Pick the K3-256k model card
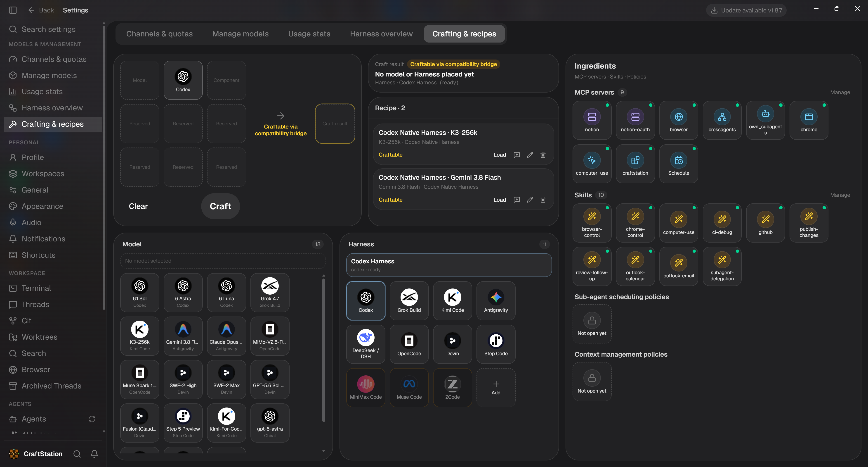 tap(139, 336)
